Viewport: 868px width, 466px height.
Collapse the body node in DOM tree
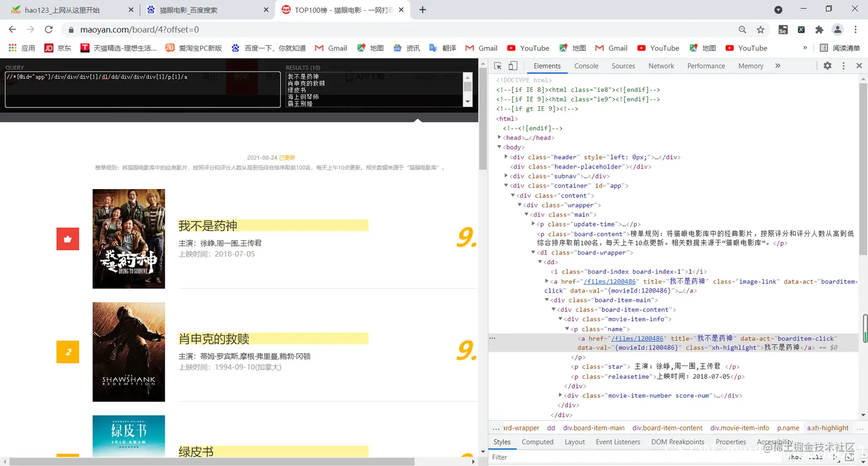pyautogui.click(x=499, y=148)
